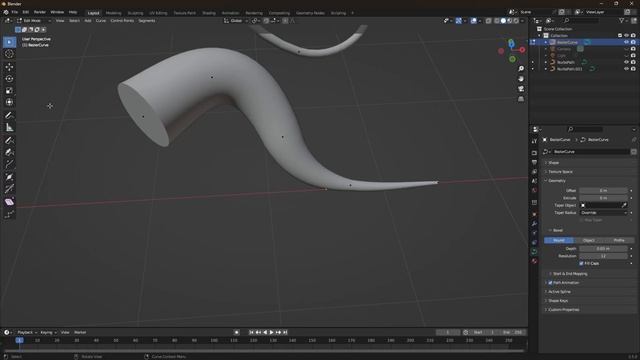Activate the Transform tool

(9, 102)
